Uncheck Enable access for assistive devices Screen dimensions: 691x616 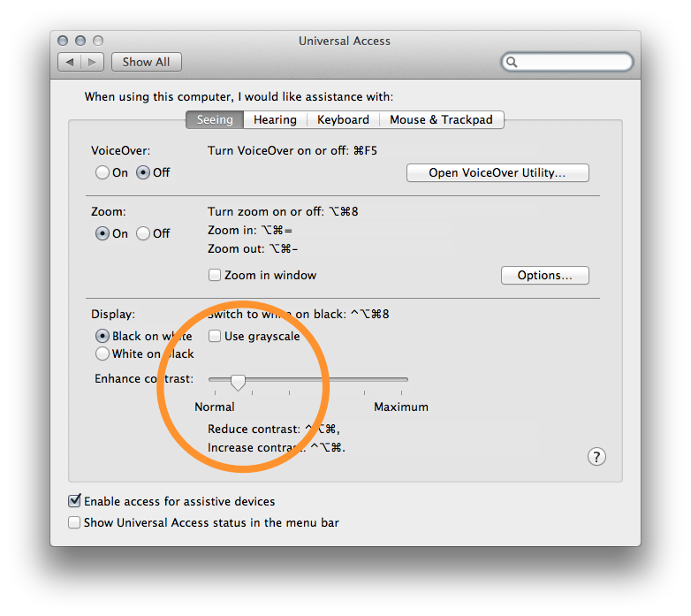tap(75, 501)
